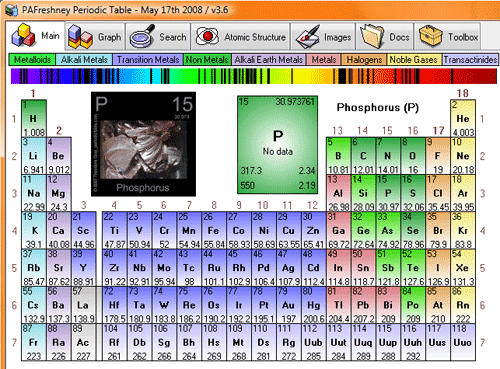500x369 pixels.
Task: Switch to the Graph tab
Action: (95, 37)
